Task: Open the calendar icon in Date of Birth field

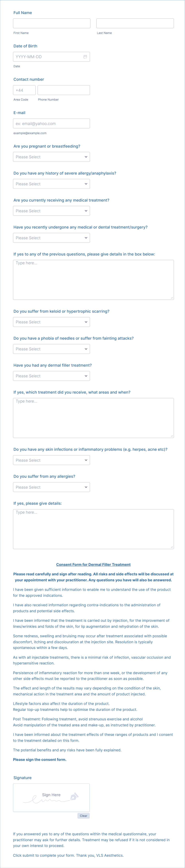Action: 85,57
